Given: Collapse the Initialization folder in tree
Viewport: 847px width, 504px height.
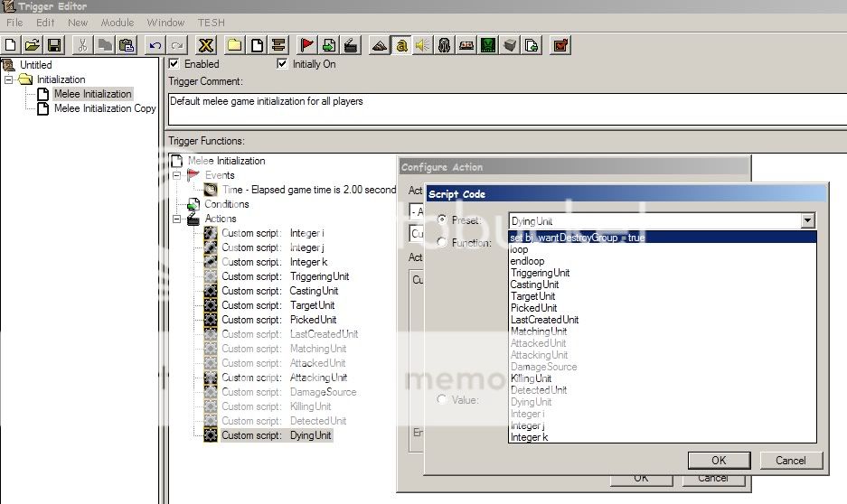Looking at the screenshot, I should point(9,79).
